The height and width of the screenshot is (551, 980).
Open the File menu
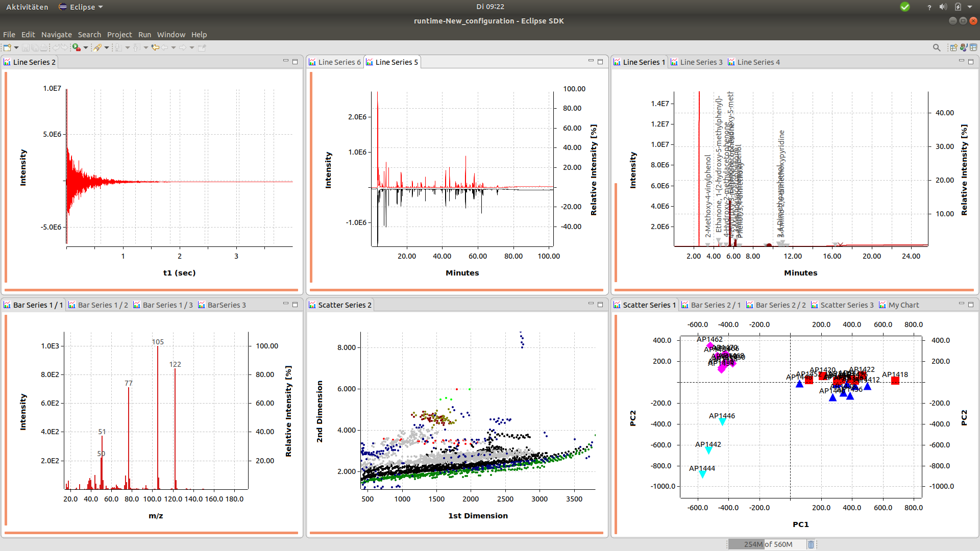pos(9,35)
